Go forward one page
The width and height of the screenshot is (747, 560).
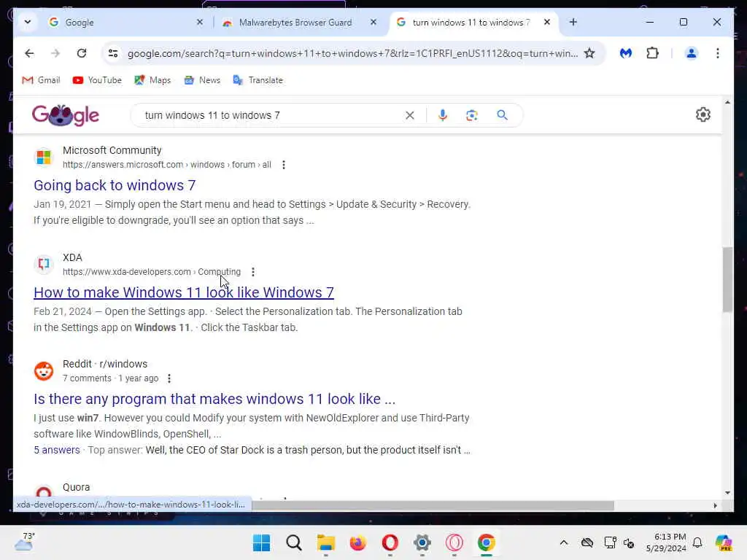(x=55, y=53)
